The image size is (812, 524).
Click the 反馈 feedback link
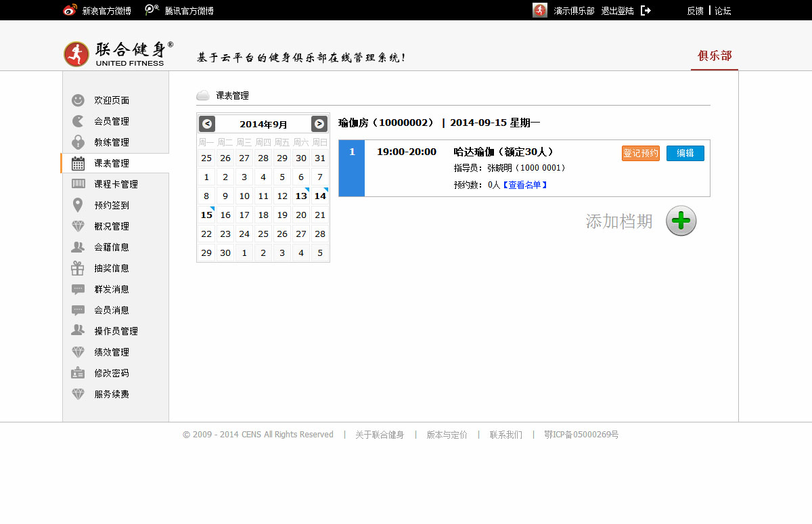tap(695, 11)
